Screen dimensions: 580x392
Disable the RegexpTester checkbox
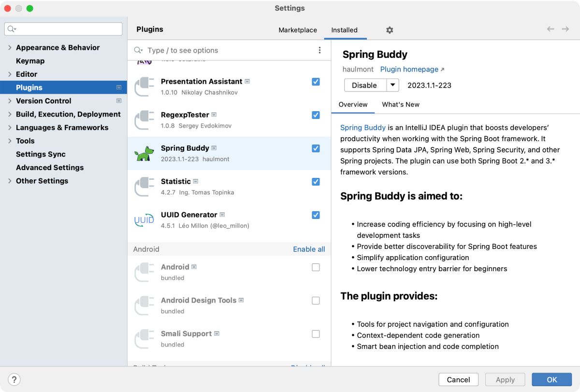pyautogui.click(x=316, y=115)
